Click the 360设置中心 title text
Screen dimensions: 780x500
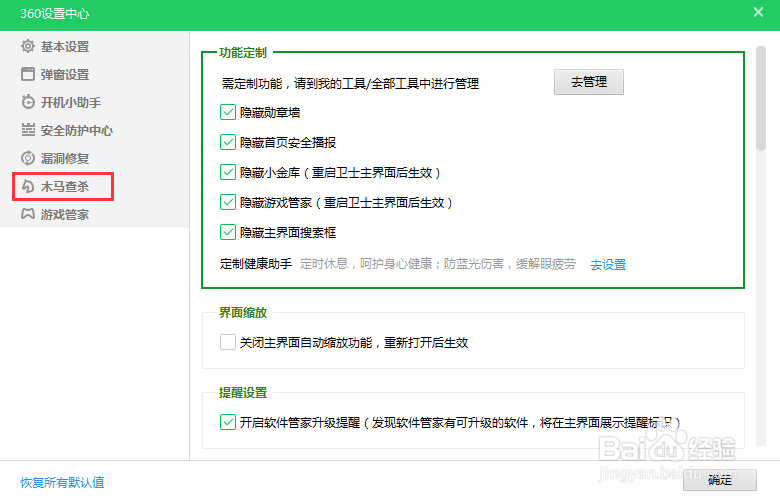coord(55,13)
